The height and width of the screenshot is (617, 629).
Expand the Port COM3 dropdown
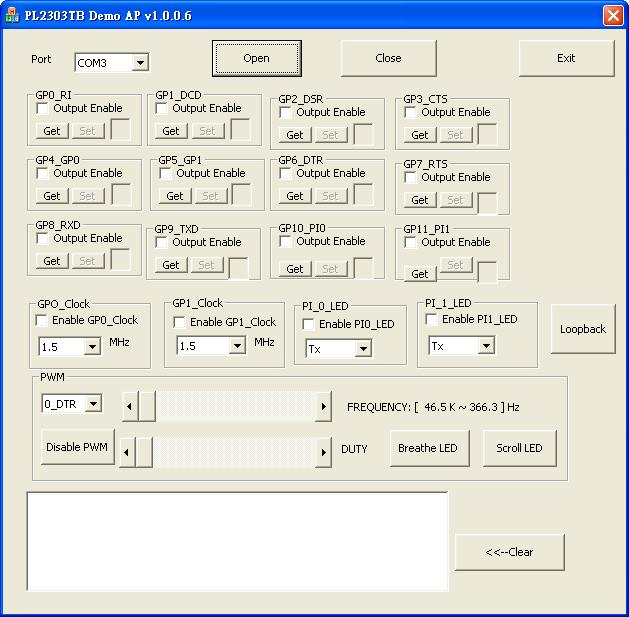(x=140, y=63)
